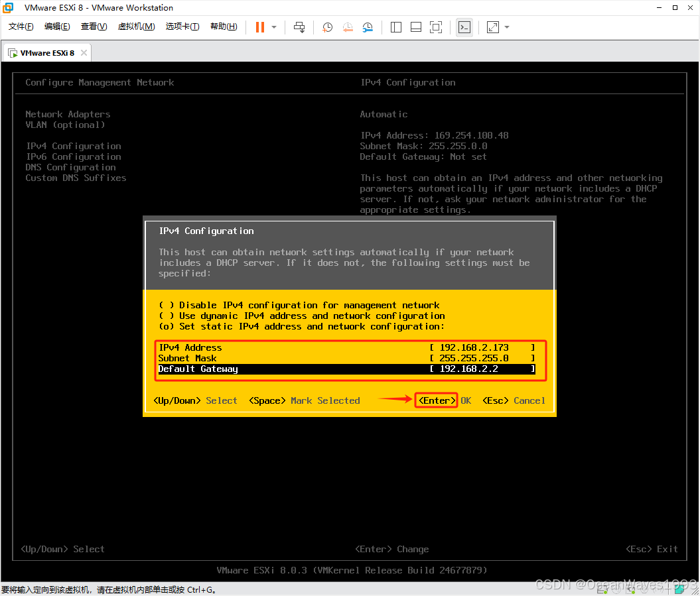Switch to full screen mode icon

point(436,27)
